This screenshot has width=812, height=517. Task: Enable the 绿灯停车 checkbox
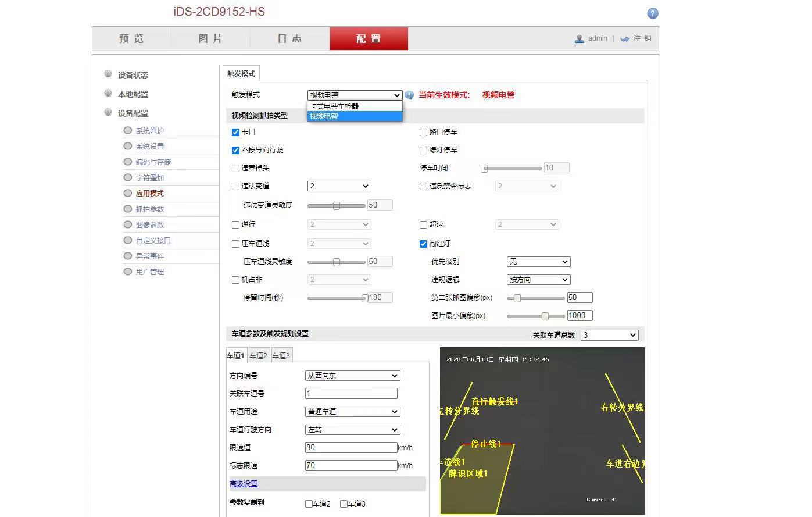point(423,150)
